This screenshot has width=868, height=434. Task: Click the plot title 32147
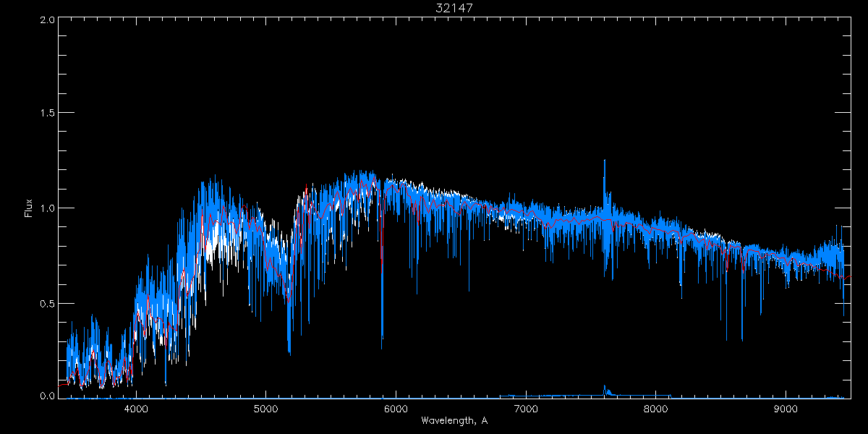point(454,8)
